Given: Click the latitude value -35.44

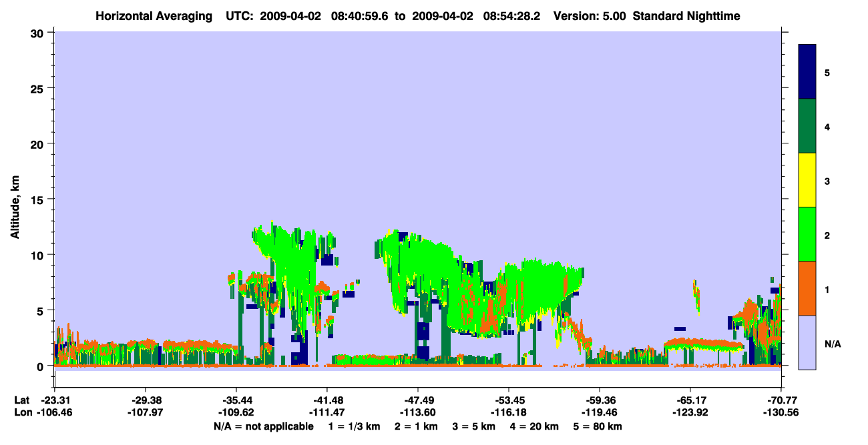Looking at the screenshot, I should coord(236,400).
